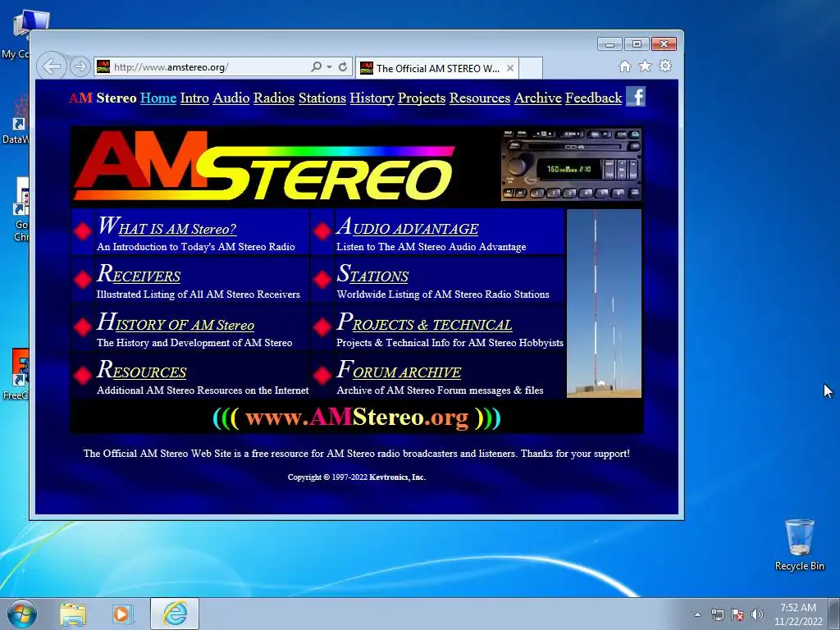Refresh the page with the reload icon
The width and height of the screenshot is (840, 630).
click(343, 66)
